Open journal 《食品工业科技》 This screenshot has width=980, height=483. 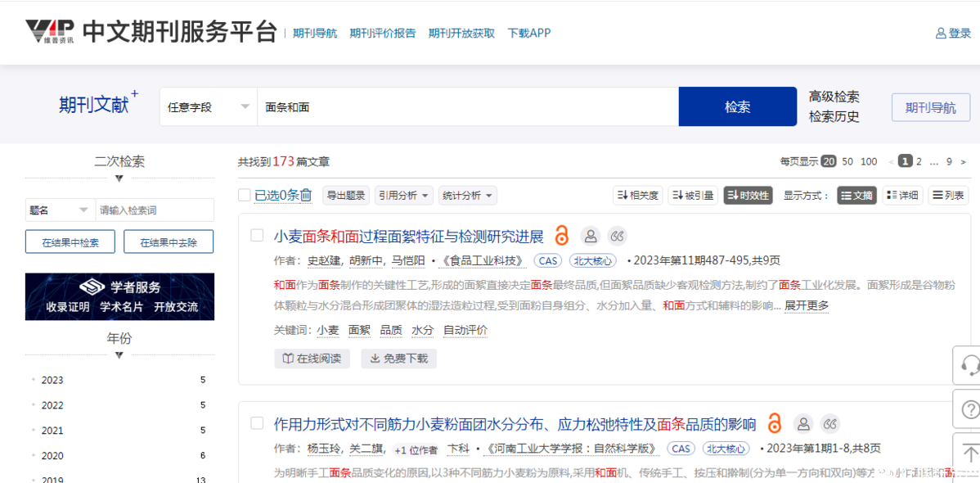(x=483, y=261)
